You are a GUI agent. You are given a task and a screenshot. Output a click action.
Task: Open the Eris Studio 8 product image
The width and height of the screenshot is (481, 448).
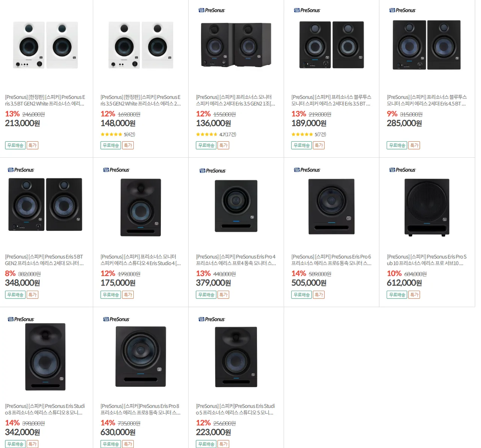coord(45,356)
